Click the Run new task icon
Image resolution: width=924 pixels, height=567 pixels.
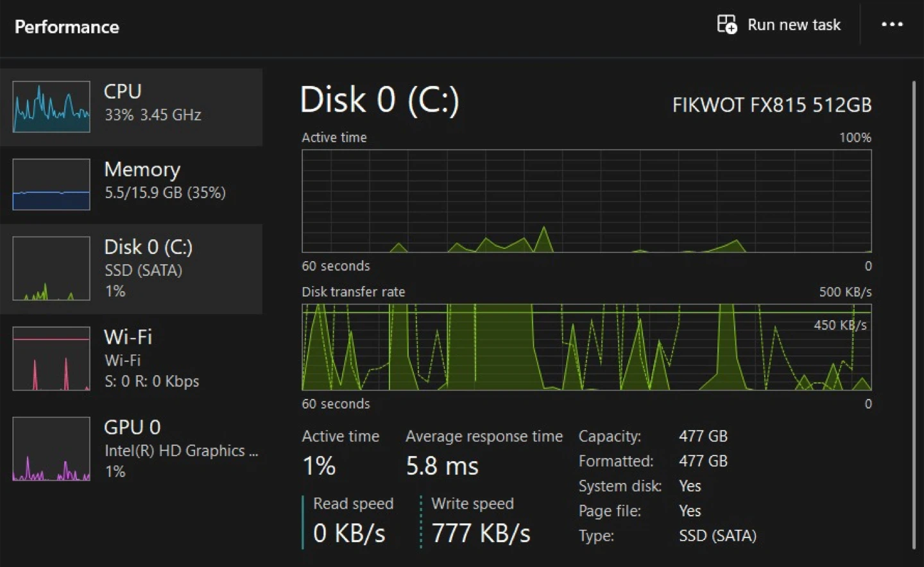pos(726,24)
